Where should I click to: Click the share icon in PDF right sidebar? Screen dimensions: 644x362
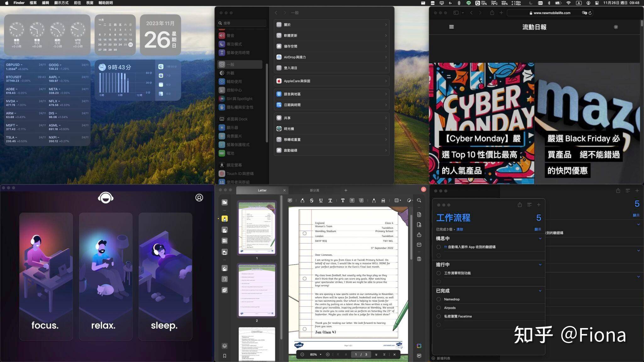pyautogui.click(x=419, y=235)
